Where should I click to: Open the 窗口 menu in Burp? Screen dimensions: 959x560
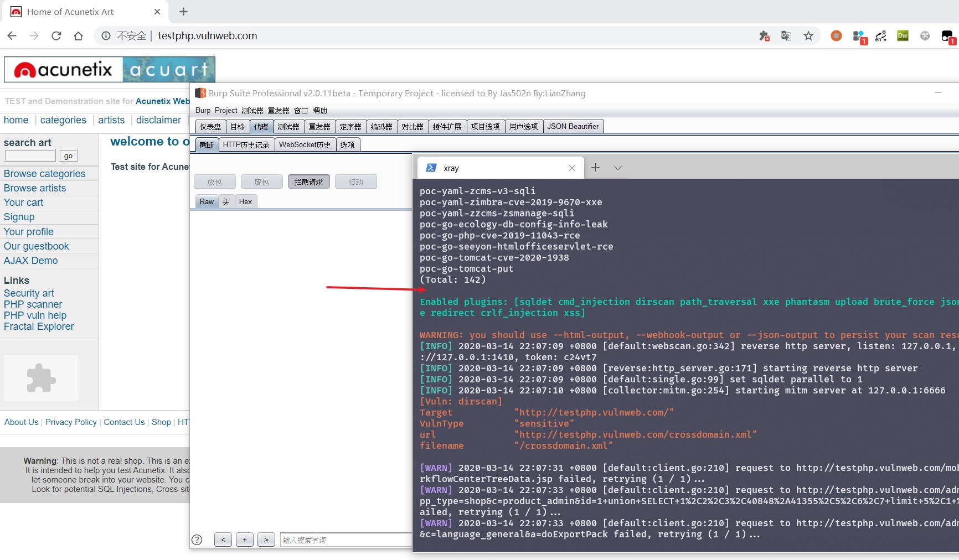(x=301, y=111)
